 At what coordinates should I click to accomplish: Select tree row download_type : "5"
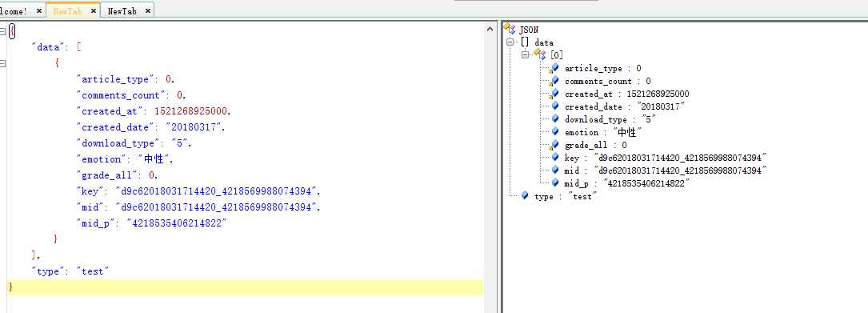click(610, 119)
